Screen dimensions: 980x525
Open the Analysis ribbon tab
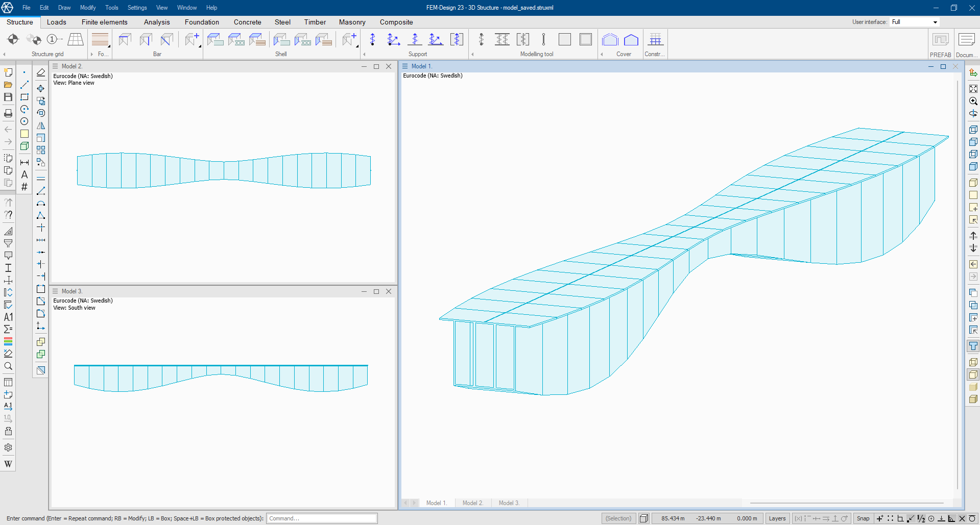point(157,22)
